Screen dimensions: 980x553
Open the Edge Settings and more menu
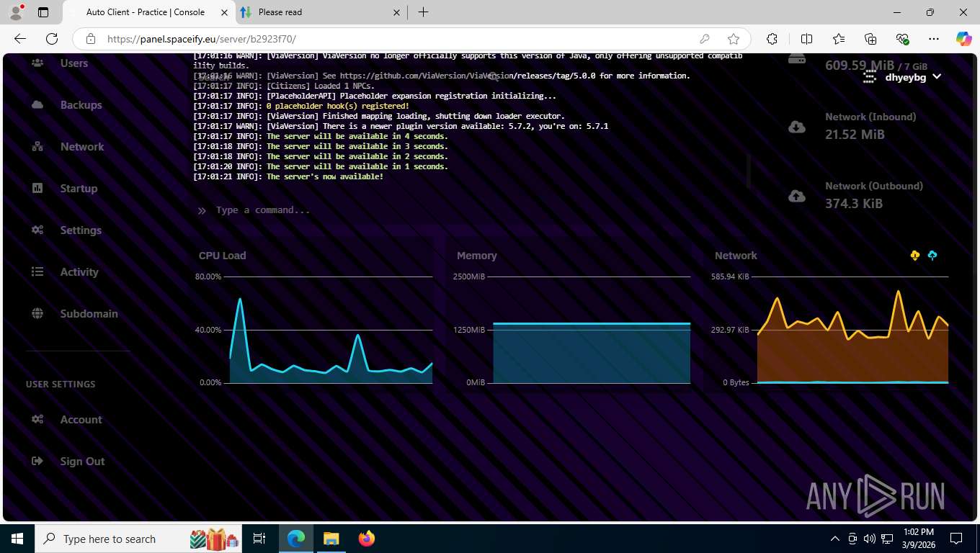tap(934, 39)
